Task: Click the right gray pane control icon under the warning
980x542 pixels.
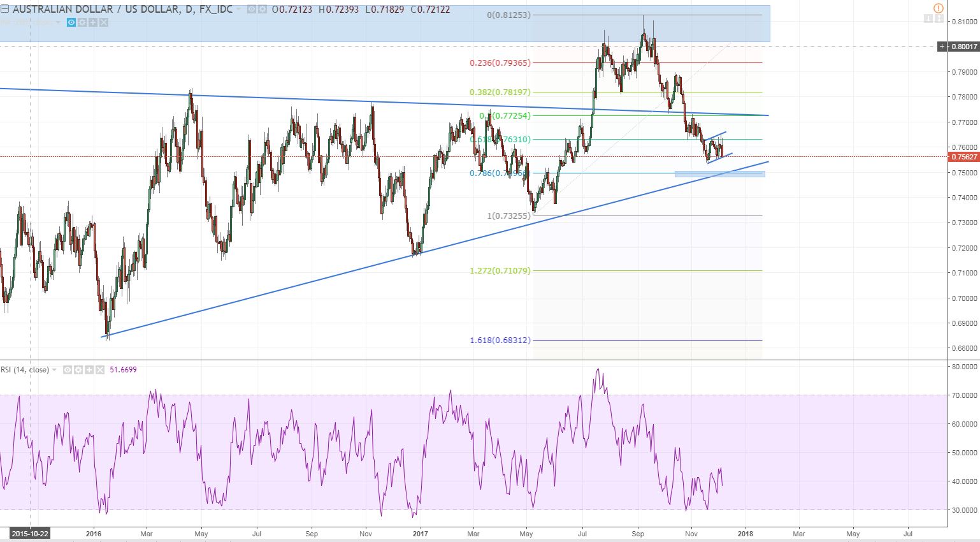Action: 939,18
